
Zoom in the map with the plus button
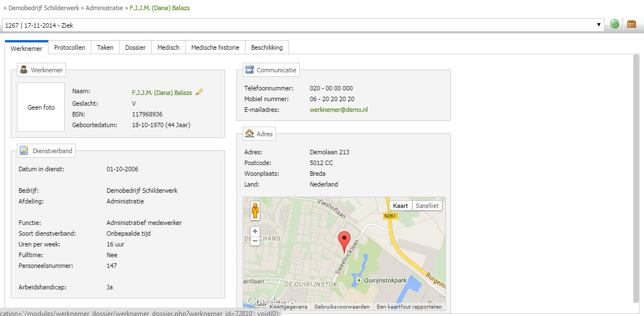pyautogui.click(x=255, y=231)
